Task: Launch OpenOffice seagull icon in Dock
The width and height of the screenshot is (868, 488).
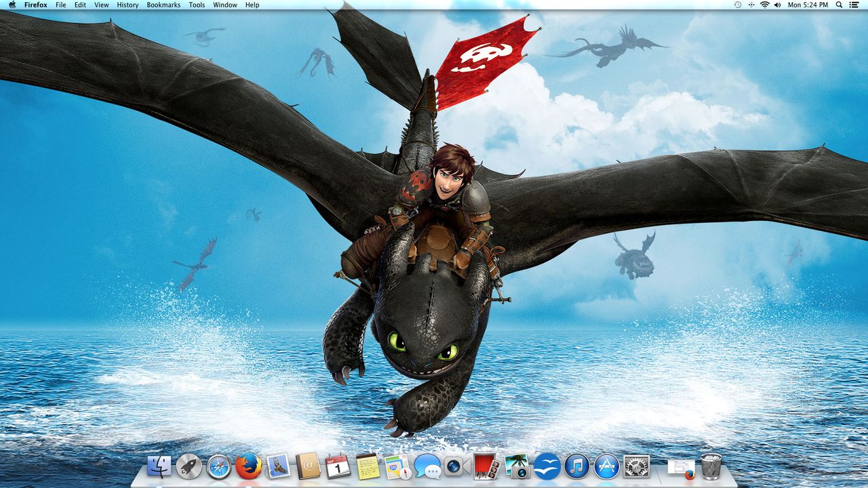Action: point(547,466)
